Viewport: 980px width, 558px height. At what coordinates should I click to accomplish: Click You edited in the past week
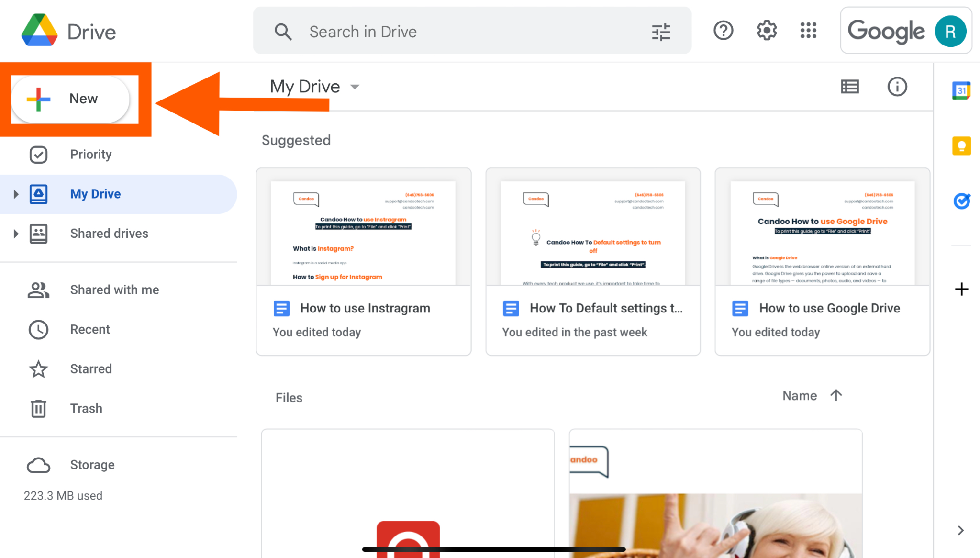click(574, 332)
